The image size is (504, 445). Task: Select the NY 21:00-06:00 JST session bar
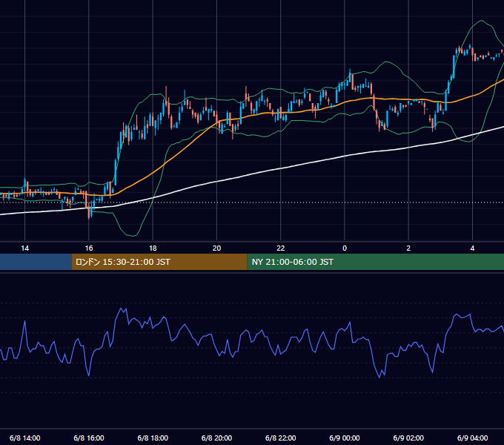pos(376,262)
